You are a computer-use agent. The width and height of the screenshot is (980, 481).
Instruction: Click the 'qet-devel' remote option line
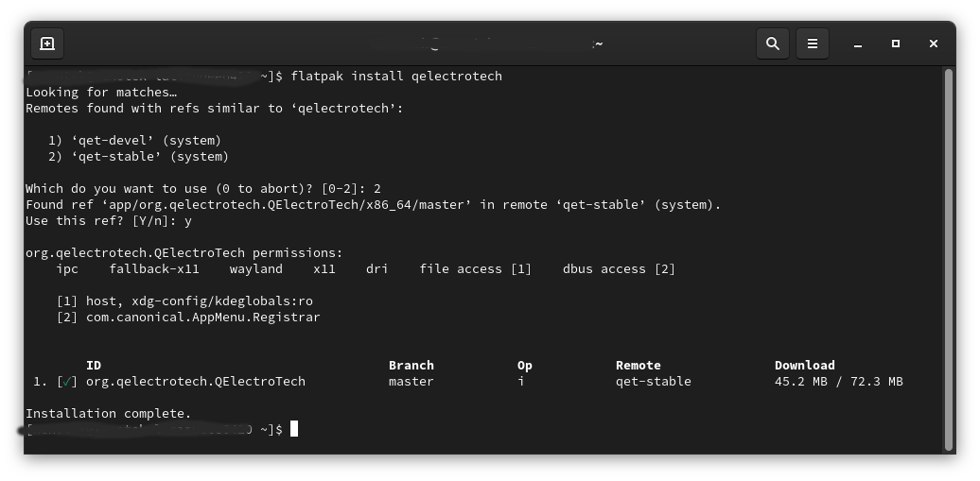pos(134,141)
